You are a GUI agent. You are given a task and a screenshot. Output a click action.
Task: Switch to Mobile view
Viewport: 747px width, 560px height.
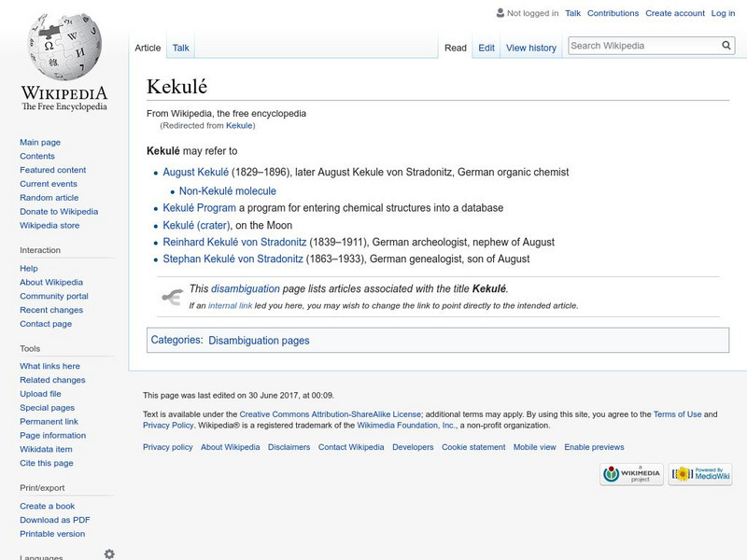coord(534,447)
